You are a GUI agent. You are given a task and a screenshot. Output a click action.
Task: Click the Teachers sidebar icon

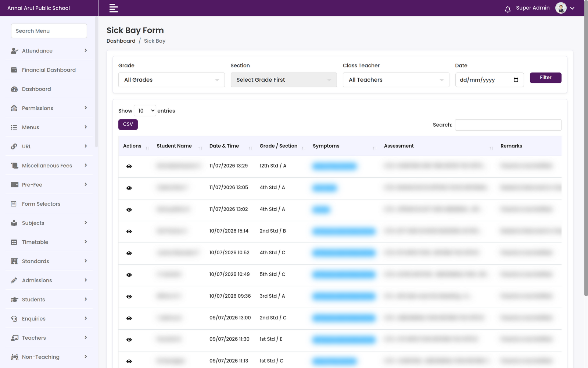point(14,338)
